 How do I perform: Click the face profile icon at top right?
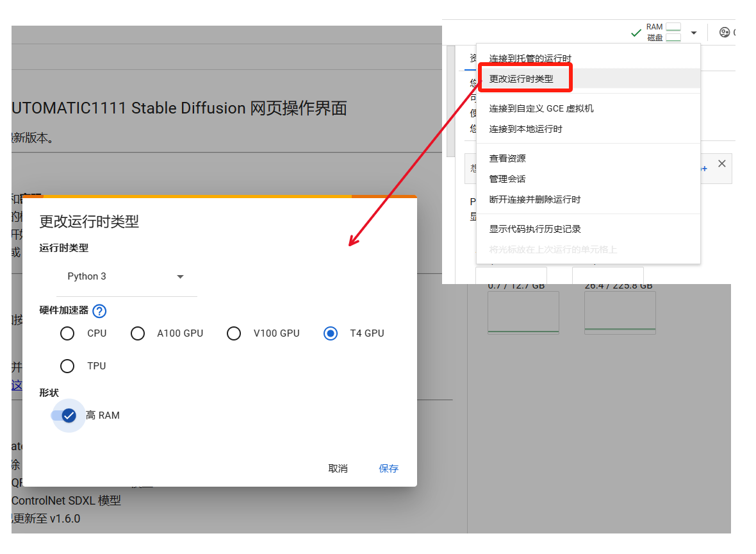pyautogui.click(x=725, y=32)
